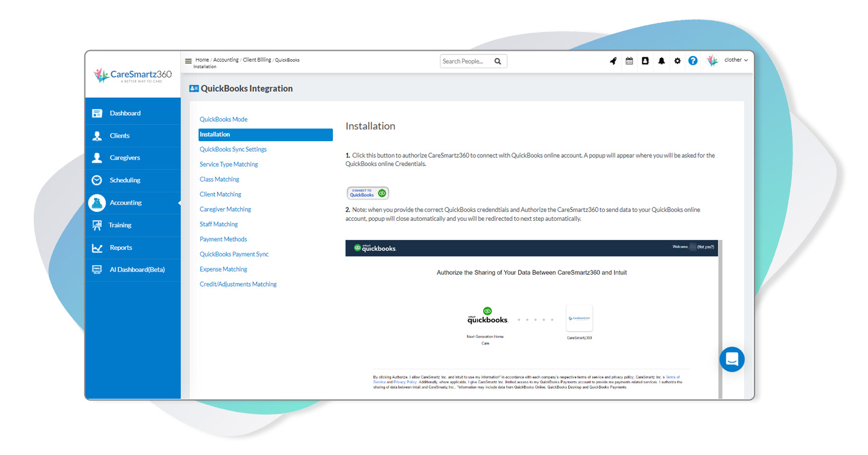Open the Reports sidebar item
Screen dimensions: 868x455
click(x=121, y=247)
